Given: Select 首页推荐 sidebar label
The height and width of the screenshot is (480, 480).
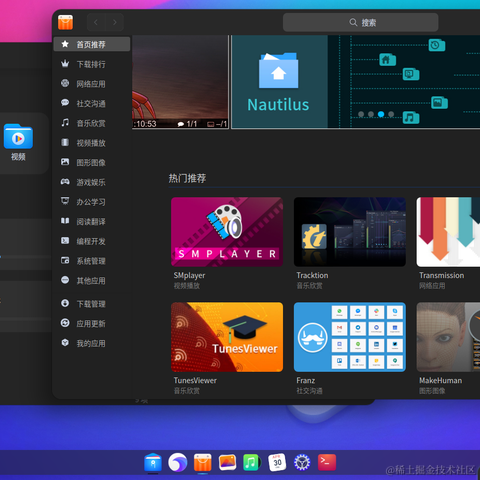Looking at the screenshot, I should [91, 44].
